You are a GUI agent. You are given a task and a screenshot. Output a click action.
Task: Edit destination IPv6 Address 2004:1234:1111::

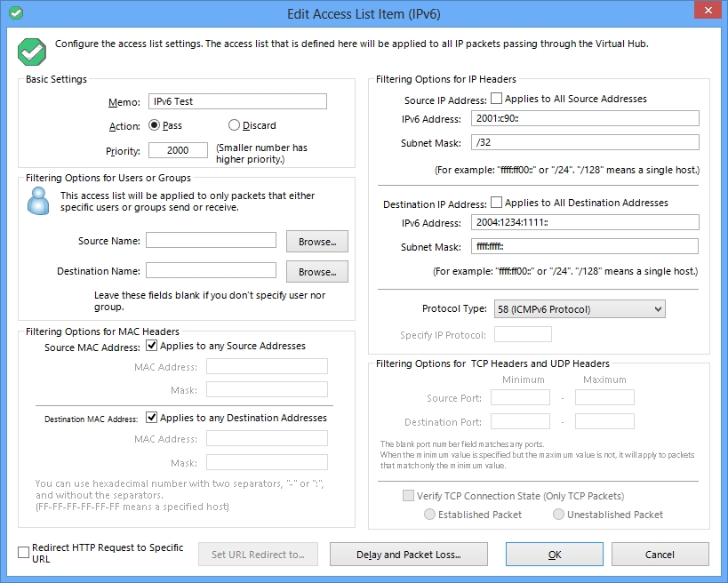point(585,222)
